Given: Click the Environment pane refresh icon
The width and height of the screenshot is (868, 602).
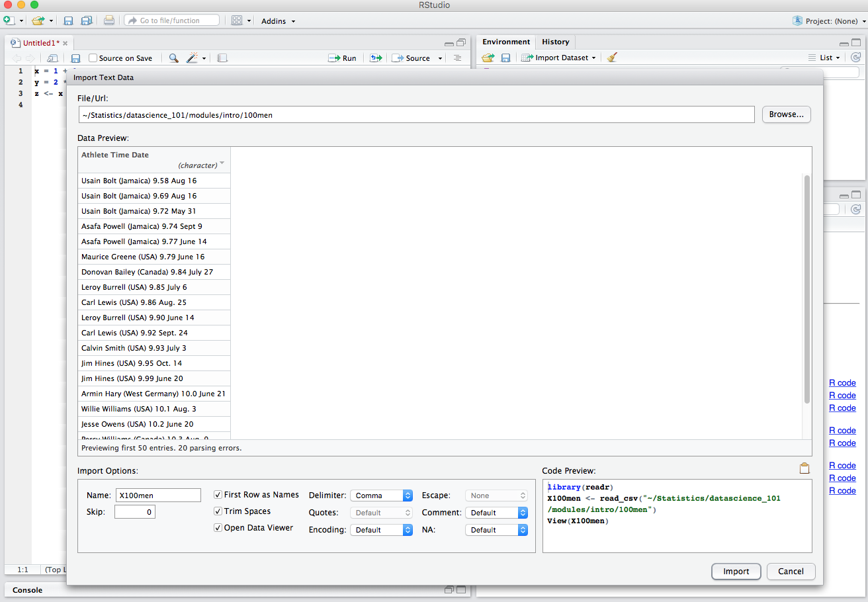Looking at the screenshot, I should (x=855, y=58).
